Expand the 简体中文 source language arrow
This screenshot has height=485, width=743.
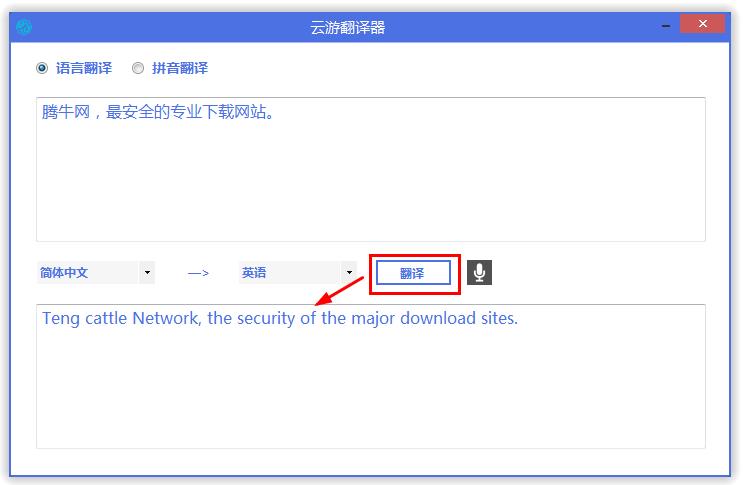tap(147, 272)
